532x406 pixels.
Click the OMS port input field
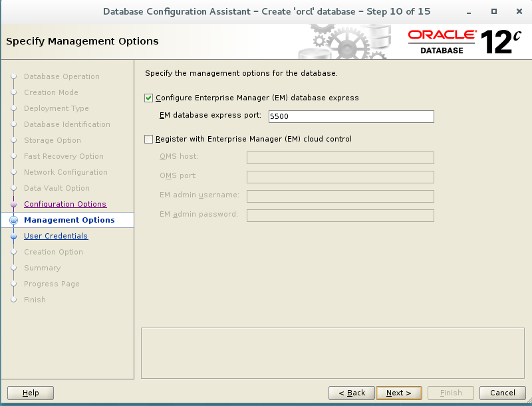click(x=340, y=177)
